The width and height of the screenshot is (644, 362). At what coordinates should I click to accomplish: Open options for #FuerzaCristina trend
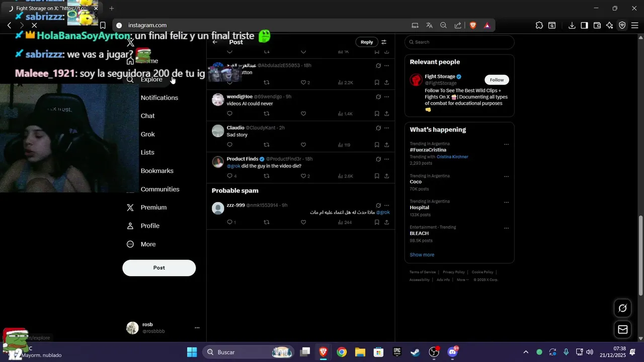tap(506, 144)
